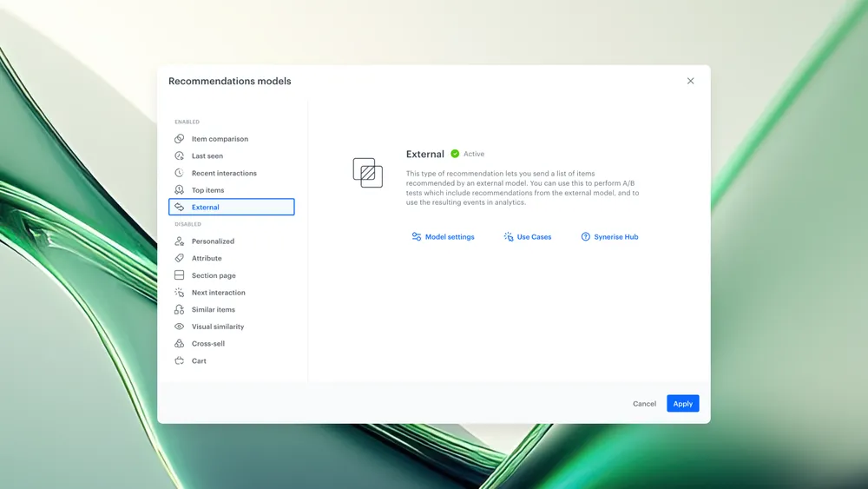Click the Last seen clock icon
Screen dimensions: 868x489
pos(180,156)
